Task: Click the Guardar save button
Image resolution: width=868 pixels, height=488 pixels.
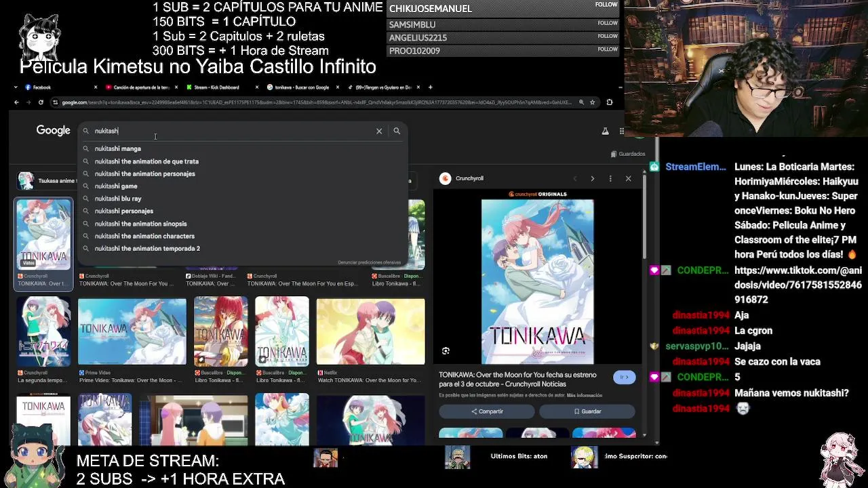Action: click(587, 411)
